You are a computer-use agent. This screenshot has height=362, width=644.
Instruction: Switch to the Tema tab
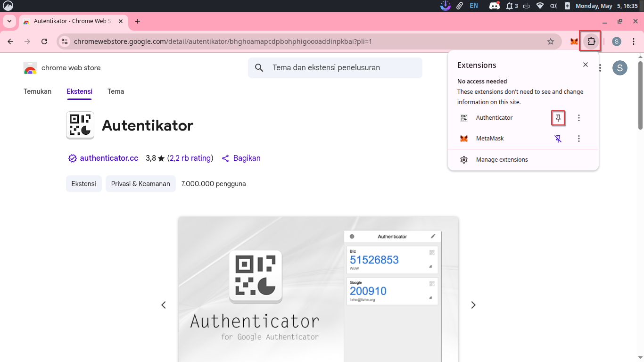pyautogui.click(x=116, y=91)
